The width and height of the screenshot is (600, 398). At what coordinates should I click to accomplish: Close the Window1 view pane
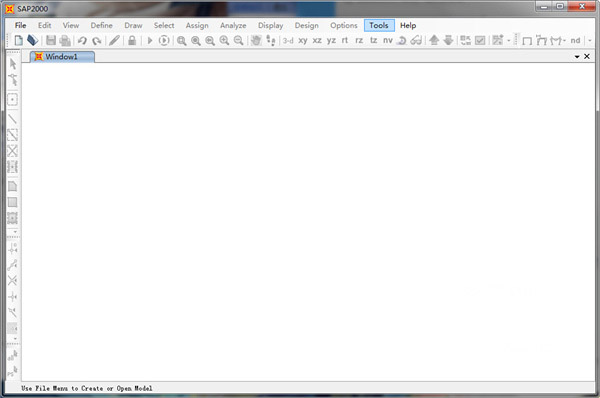[x=587, y=57]
